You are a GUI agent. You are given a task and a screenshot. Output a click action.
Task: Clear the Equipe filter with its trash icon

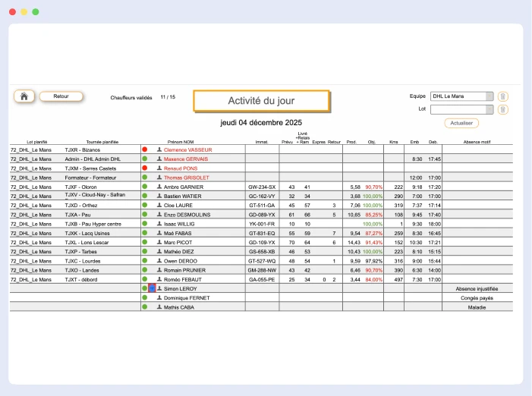[502, 96]
